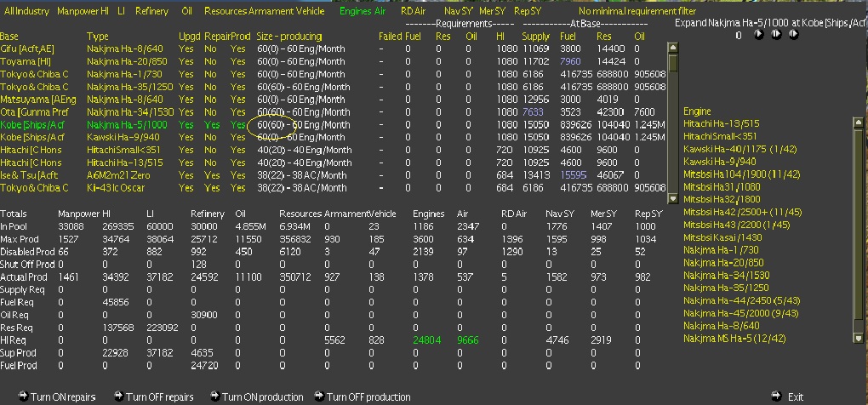Screen dimensions: 868x405
Task: Click the Engine list scrollbar down arrow
Action: point(859,338)
